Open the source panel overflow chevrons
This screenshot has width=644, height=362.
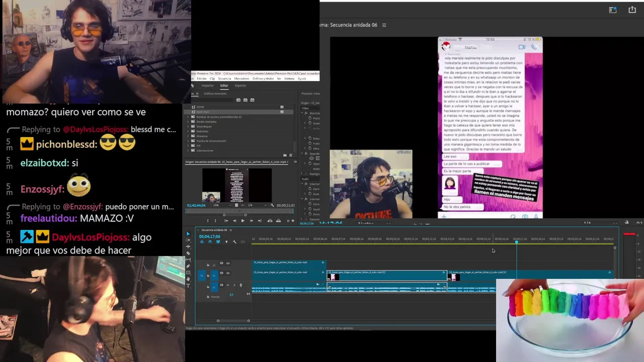point(295,162)
